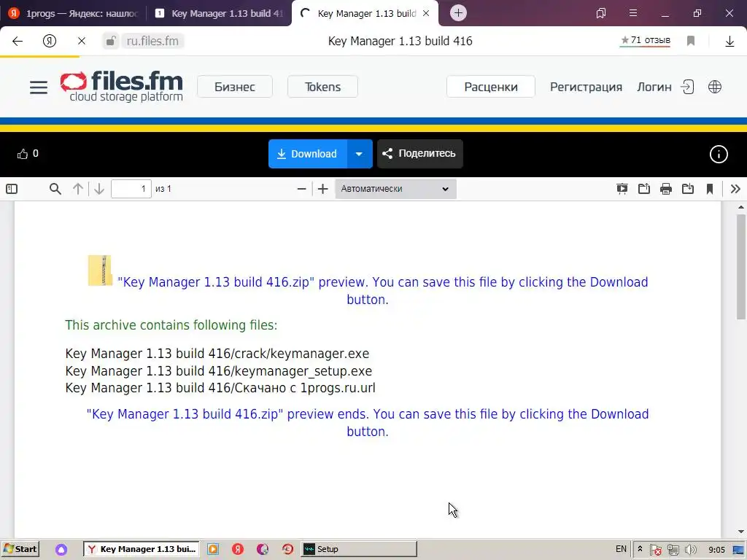
Task: Select the Setup taskbar button
Action: (358, 549)
